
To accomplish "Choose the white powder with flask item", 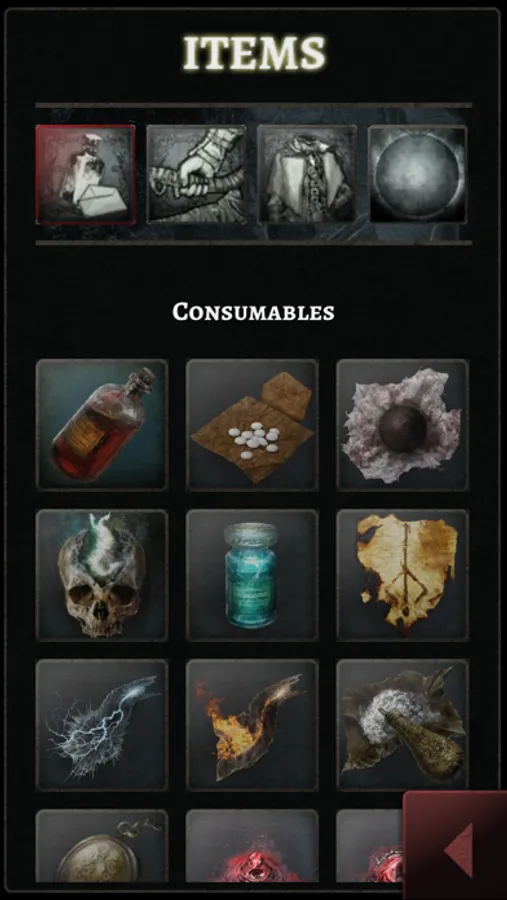I will [402, 726].
